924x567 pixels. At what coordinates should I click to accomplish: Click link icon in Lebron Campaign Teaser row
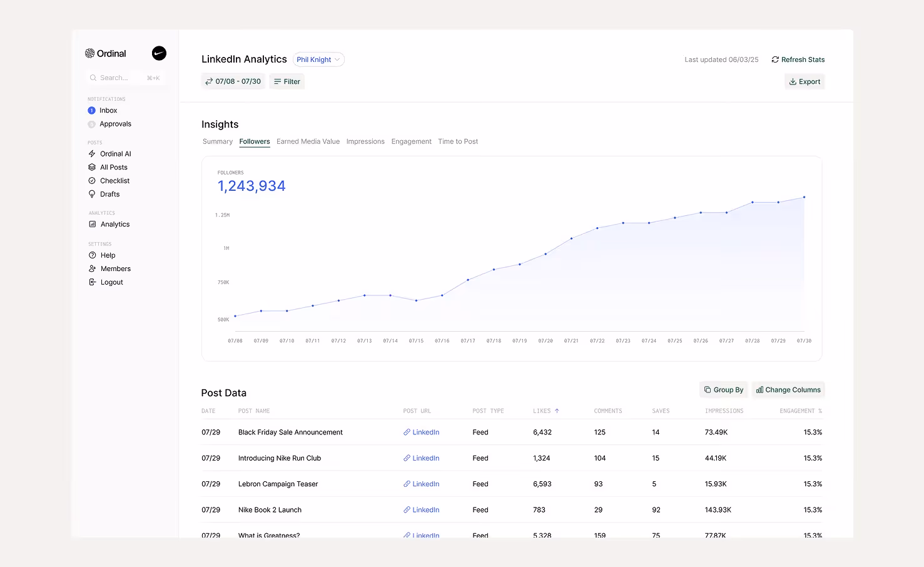pyautogui.click(x=407, y=484)
